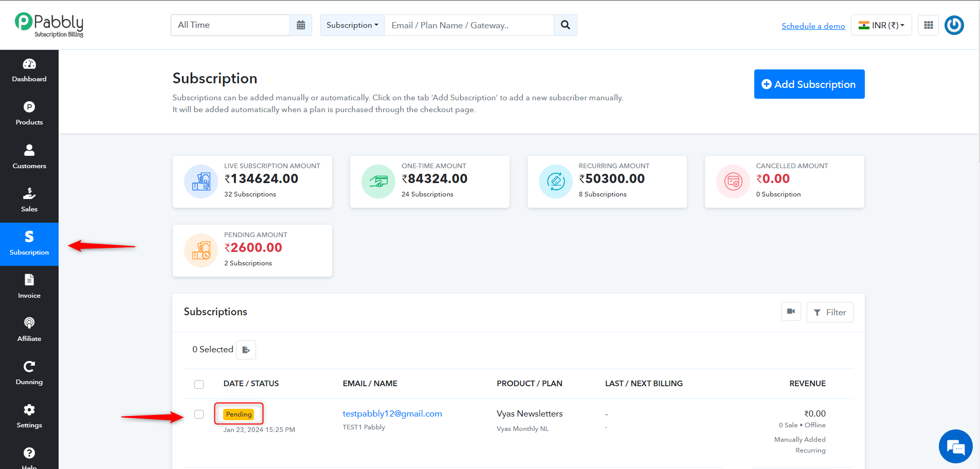Image resolution: width=980 pixels, height=469 pixels.
Task: Click the Email / Plan Name search field
Action: 469,25
